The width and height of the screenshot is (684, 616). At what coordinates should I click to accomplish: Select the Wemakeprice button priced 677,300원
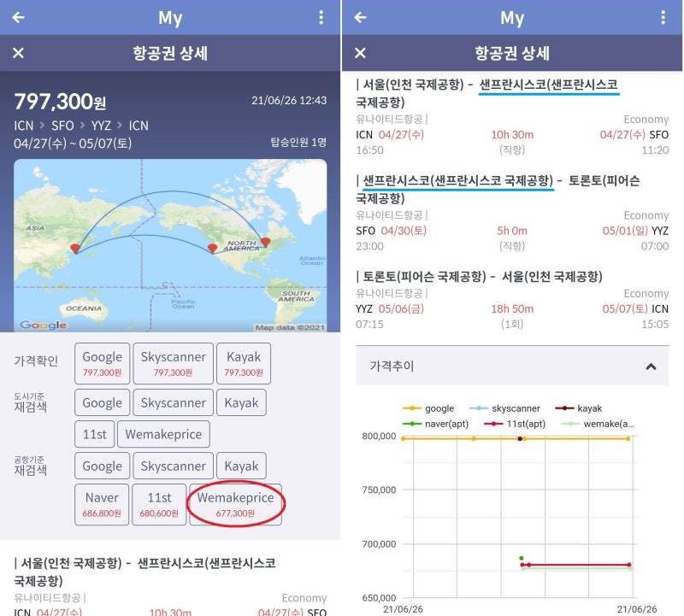click(x=235, y=504)
